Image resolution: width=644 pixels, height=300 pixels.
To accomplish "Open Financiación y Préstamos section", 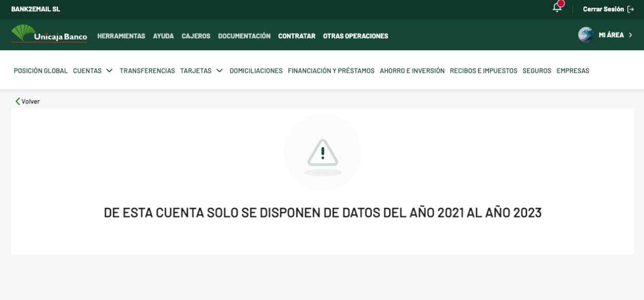I will (x=331, y=71).
